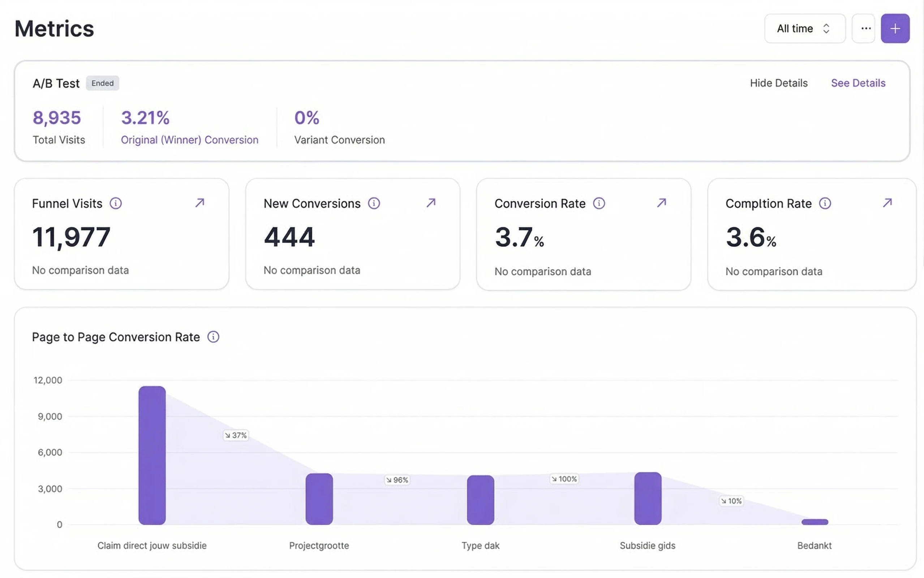Click the Claim direct jouw subsidie bar
The height and width of the screenshot is (578, 924).
point(152,455)
